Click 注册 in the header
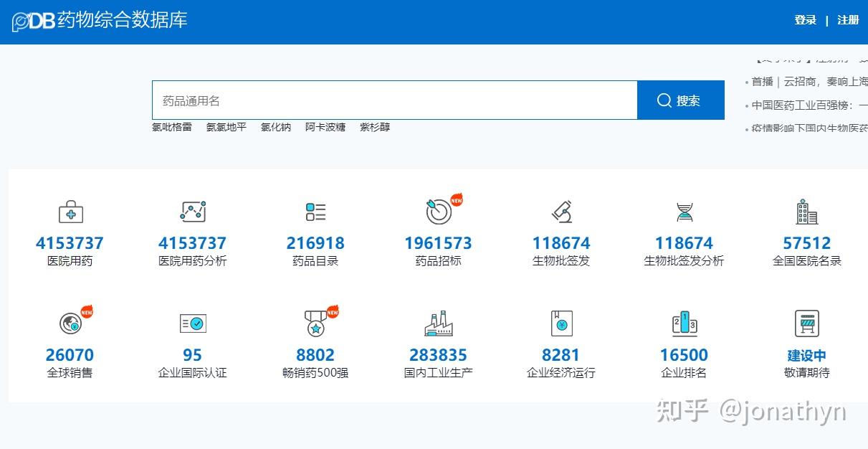This screenshot has height=449, width=868. click(848, 20)
